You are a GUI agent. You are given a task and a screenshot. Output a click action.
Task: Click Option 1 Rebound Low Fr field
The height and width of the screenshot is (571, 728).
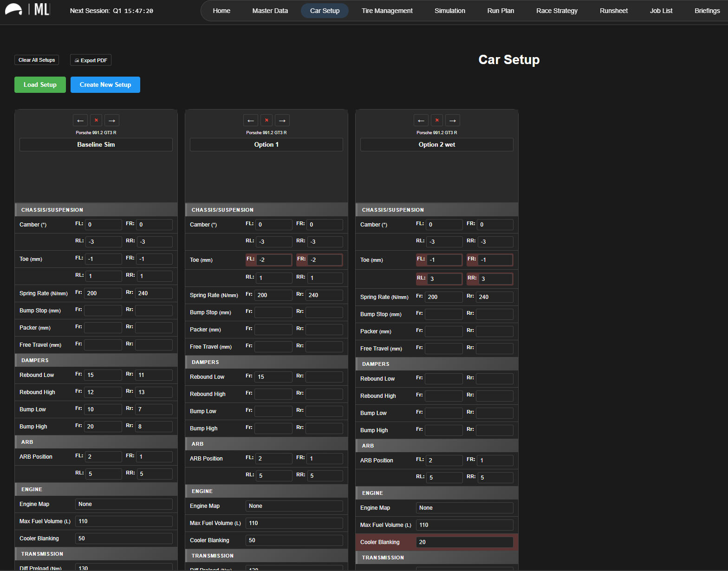coord(273,377)
